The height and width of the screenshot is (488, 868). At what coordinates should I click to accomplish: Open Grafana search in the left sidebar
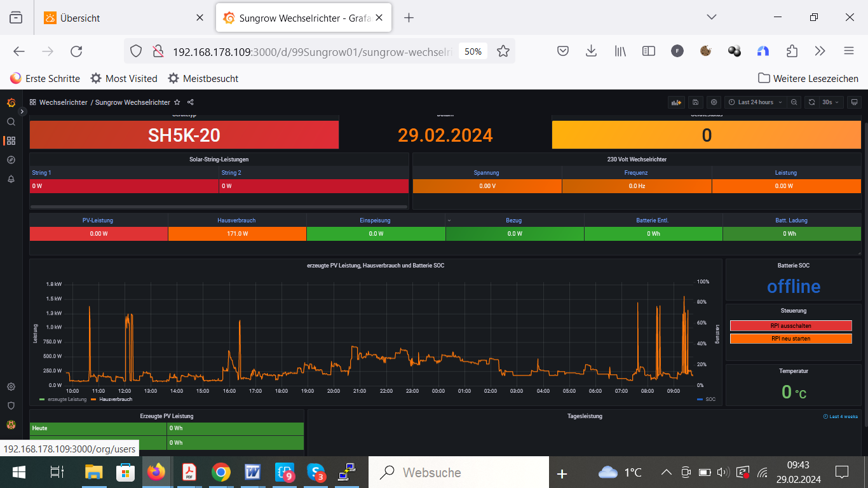coord(11,122)
